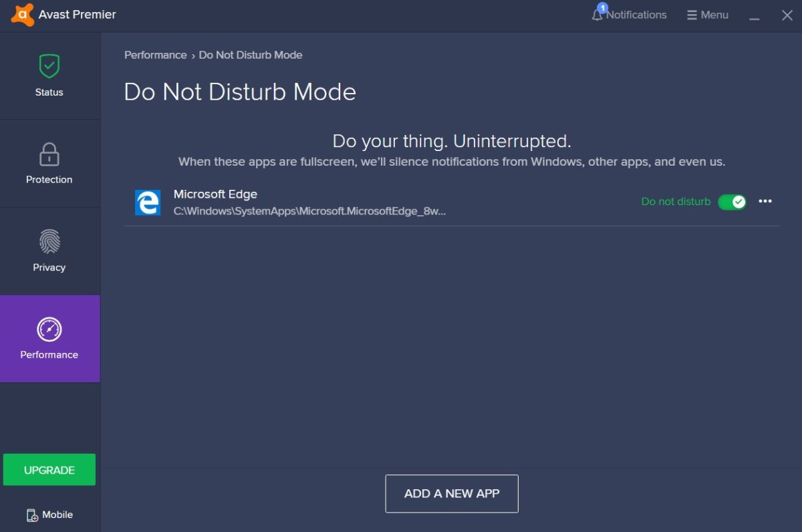The width and height of the screenshot is (802, 532).
Task: Close the Avast Premier window
Action: click(787, 15)
